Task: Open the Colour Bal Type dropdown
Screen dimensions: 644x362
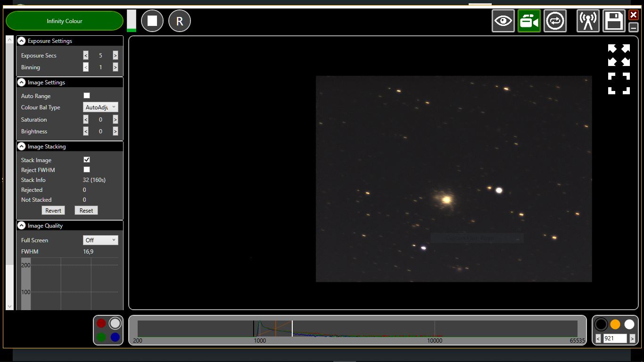Action: point(100,107)
